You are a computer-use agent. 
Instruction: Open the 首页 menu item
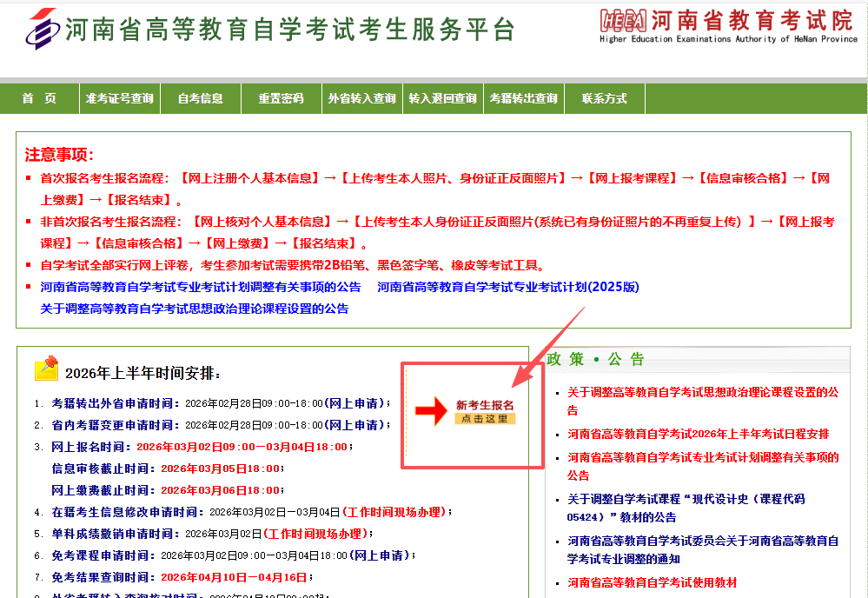[x=39, y=98]
